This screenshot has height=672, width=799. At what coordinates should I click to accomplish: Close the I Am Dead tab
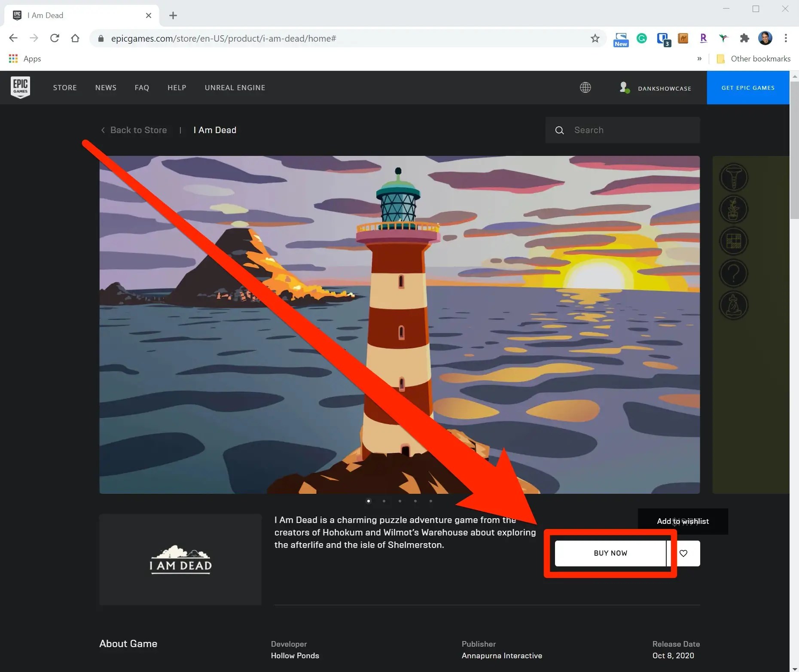coord(149,15)
